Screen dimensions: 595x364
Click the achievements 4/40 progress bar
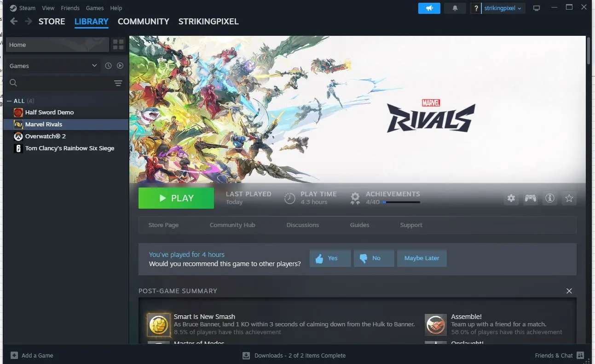point(401,202)
